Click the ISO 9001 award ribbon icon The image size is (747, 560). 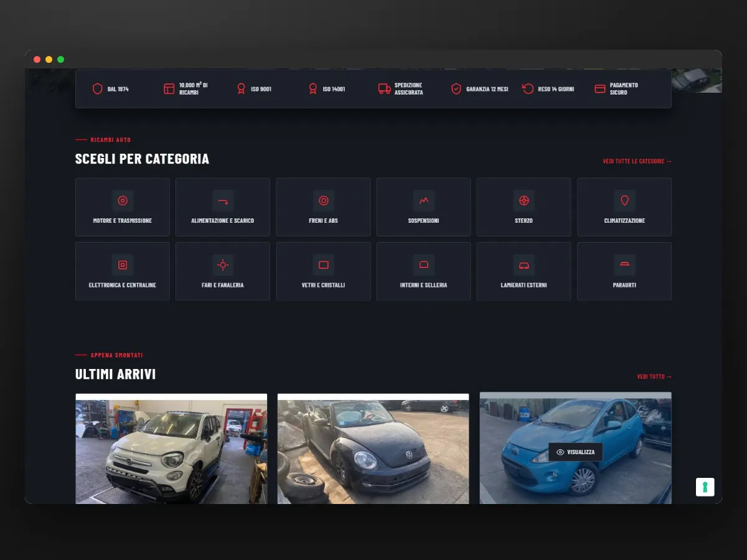[241, 89]
